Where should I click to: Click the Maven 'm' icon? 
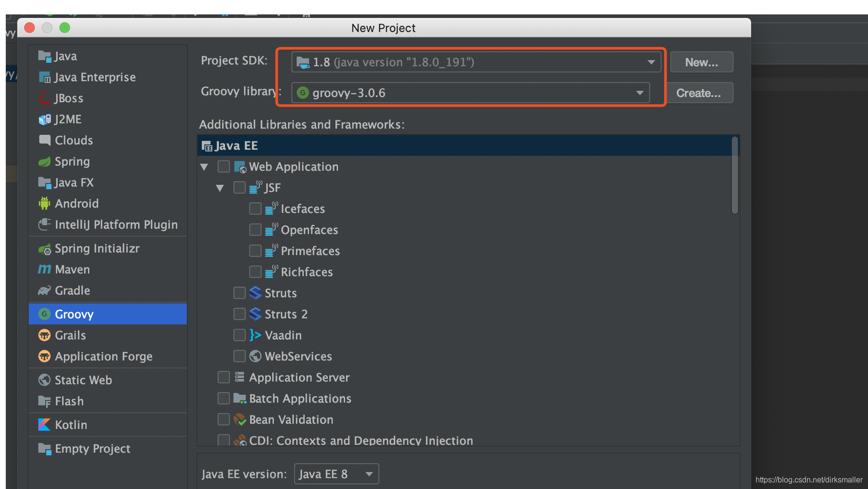[44, 269]
